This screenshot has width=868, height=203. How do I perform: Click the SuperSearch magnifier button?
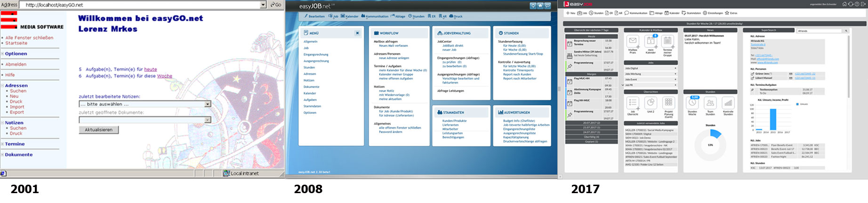pos(846,31)
